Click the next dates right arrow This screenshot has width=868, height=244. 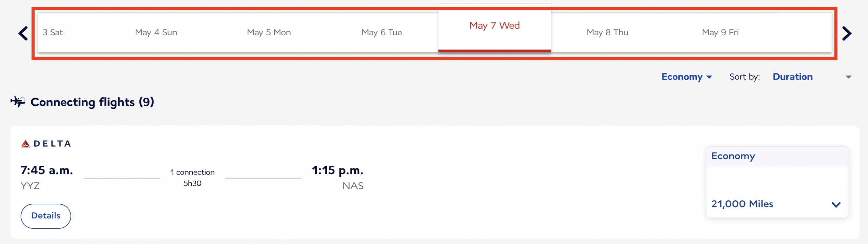[847, 33]
